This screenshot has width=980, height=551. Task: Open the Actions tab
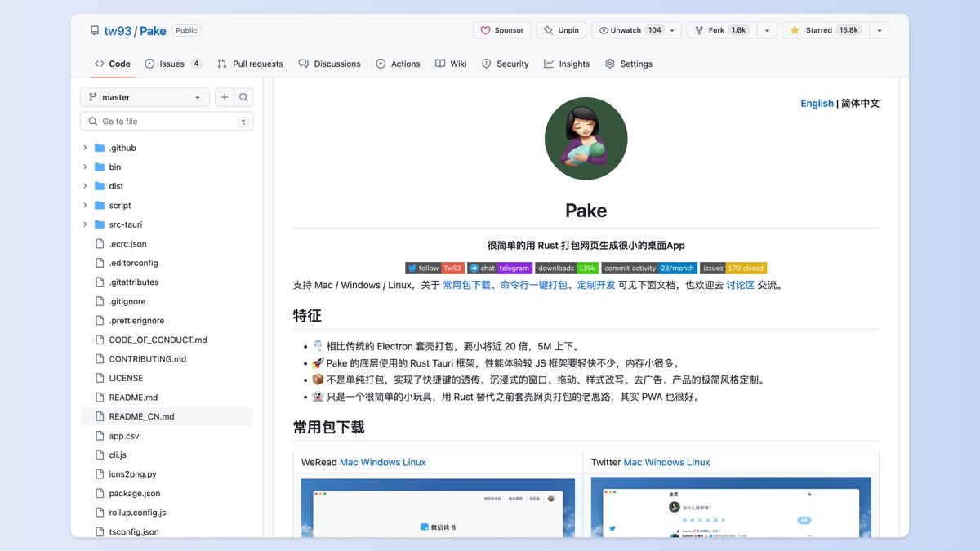tap(398, 63)
